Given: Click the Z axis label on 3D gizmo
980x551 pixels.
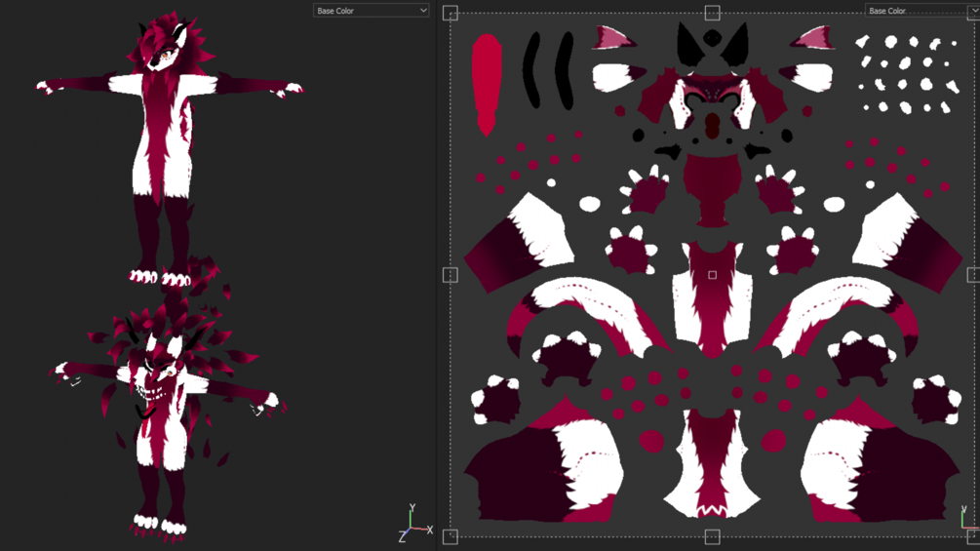Looking at the screenshot, I should 402,537.
